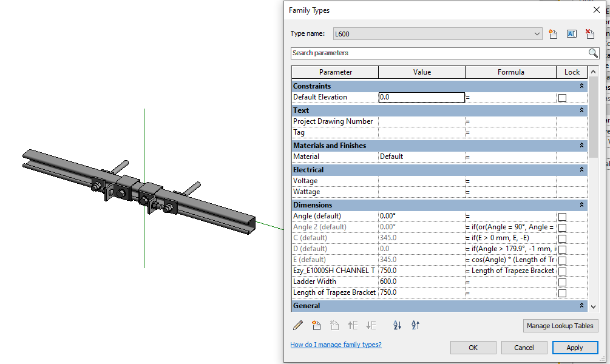This screenshot has width=610, height=364.
Task: Collapse the Electrical group
Action: click(581, 169)
